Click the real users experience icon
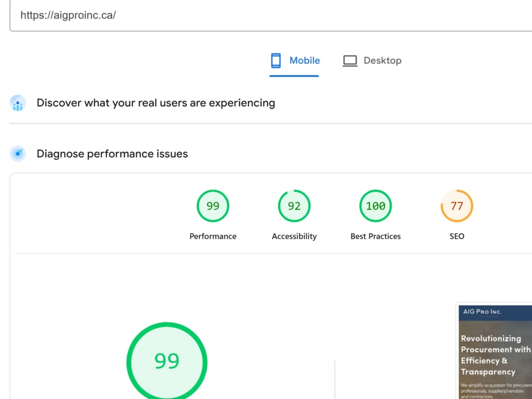532x399 pixels. pyautogui.click(x=18, y=103)
